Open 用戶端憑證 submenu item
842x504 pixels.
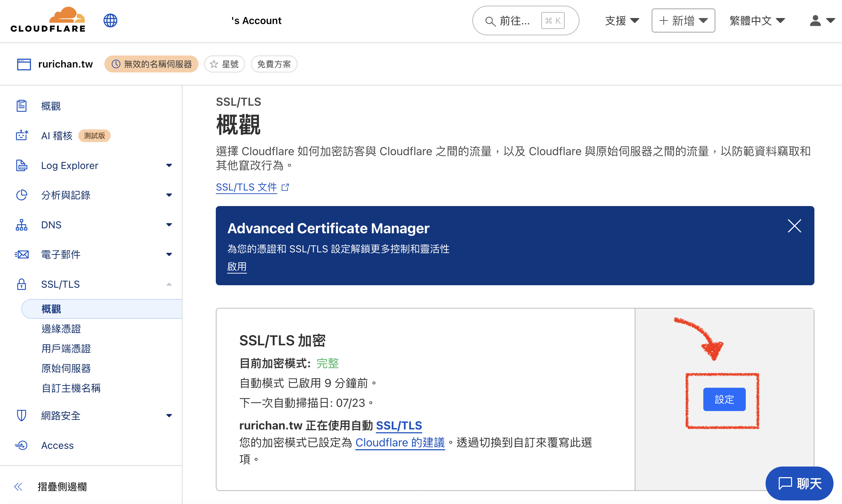click(66, 348)
